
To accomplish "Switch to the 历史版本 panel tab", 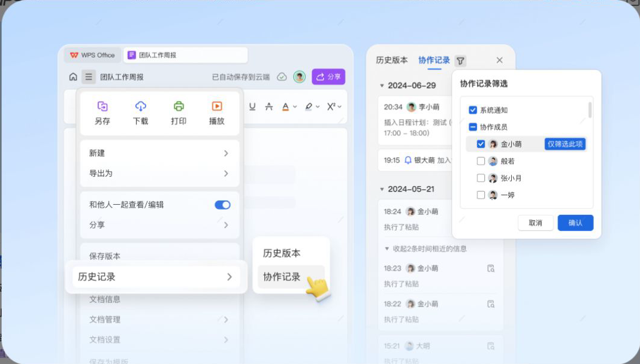I will point(392,60).
